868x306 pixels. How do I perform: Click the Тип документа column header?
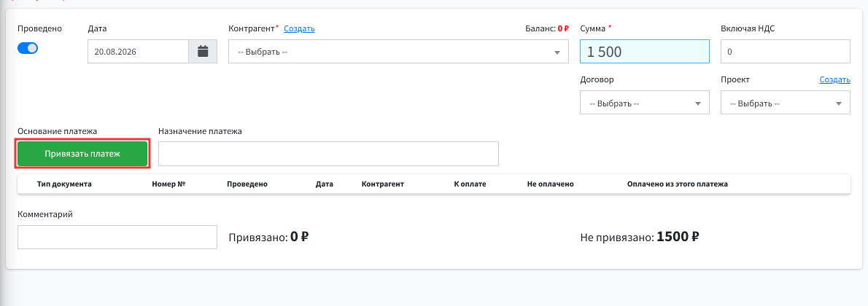click(x=64, y=184)
